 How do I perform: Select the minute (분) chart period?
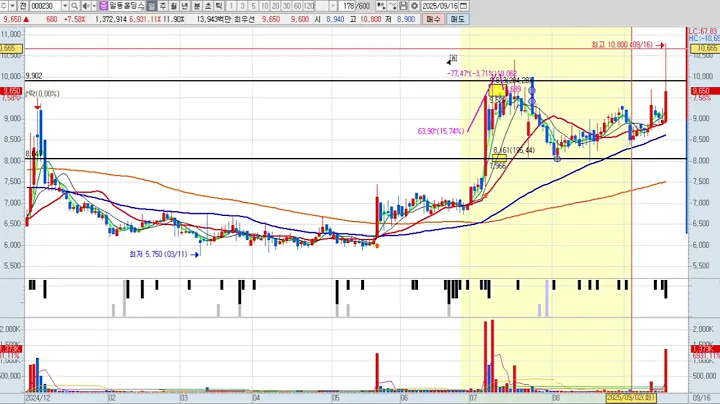click(197, 6)
